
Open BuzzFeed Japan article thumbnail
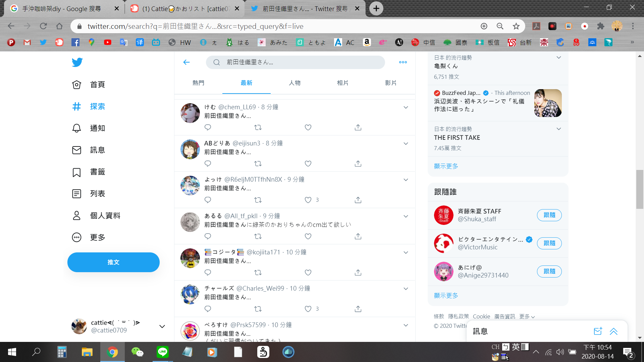548,103
